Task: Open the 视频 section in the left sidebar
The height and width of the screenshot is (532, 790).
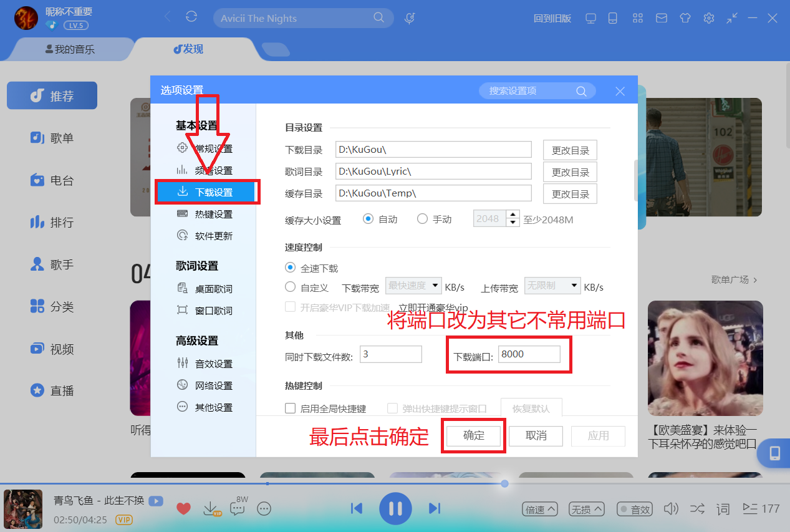Action: pos(52,349)
